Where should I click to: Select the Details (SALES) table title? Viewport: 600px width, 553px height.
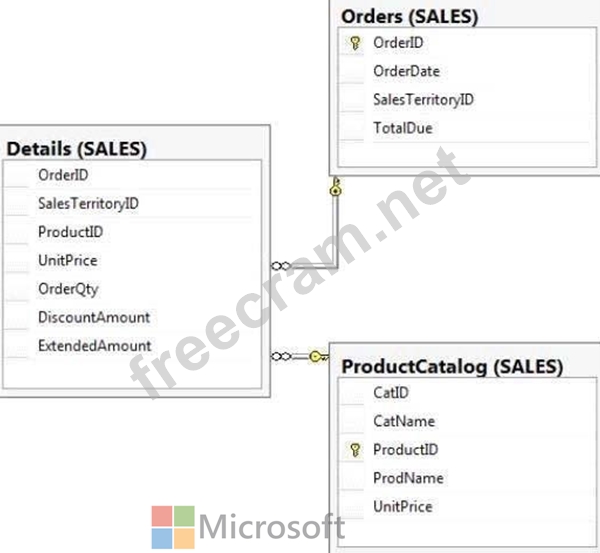point(77,149)
